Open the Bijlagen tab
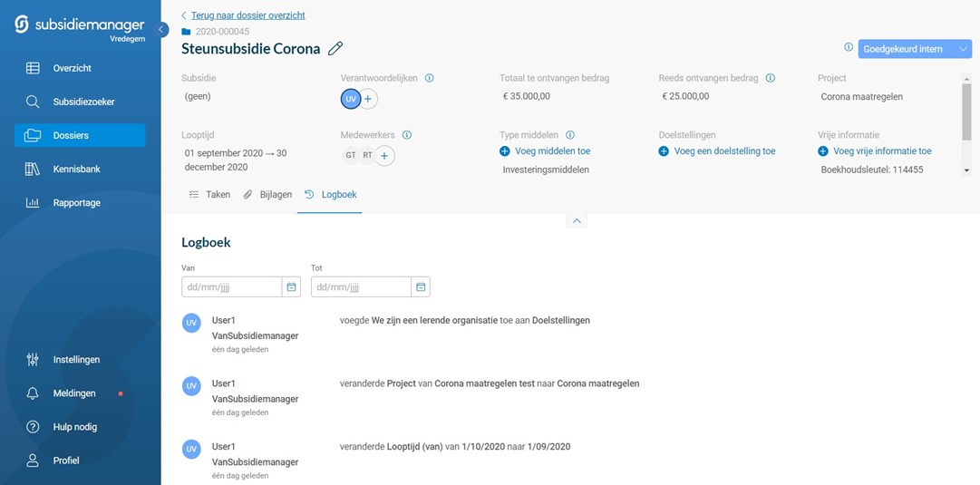The width and height of the screenshot is (980, 485). pyautogui.click(x=267, y=195)
